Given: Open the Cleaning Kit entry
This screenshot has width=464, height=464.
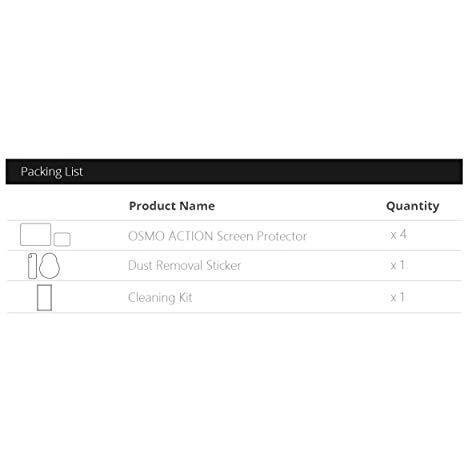Looking at the screenshot, I should pyautogui.click(x=160, y=297).
